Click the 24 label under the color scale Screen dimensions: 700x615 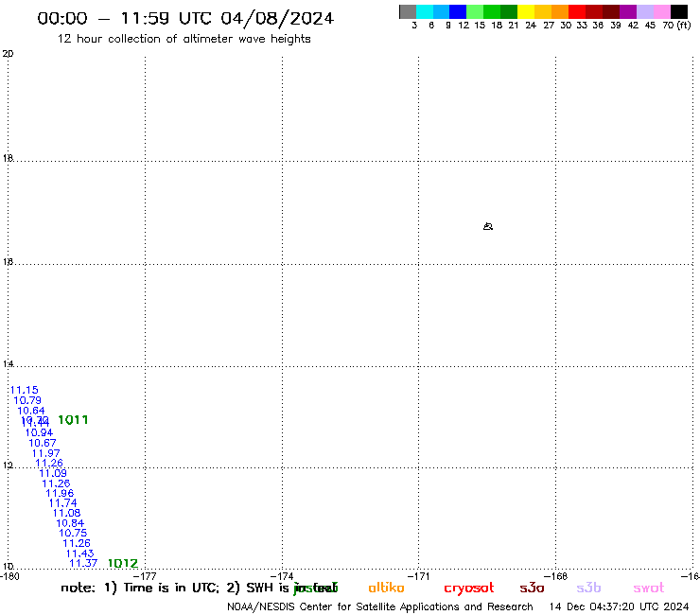pos(531,25)
